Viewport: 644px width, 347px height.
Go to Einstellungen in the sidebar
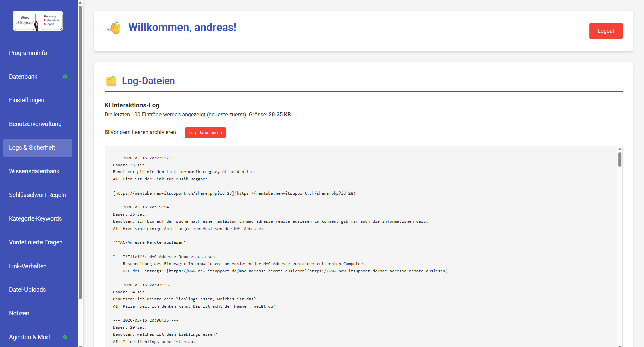tap(26, 100)
